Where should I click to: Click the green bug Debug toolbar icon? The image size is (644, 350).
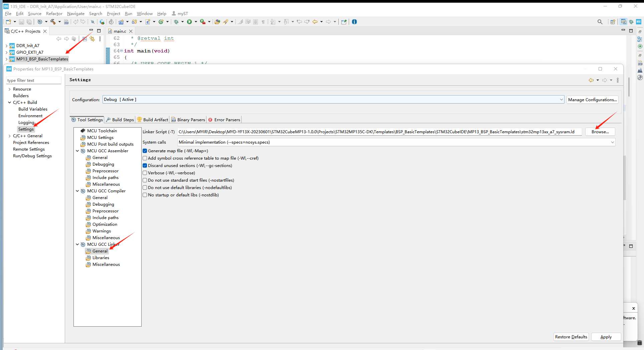tap(176, 22)
